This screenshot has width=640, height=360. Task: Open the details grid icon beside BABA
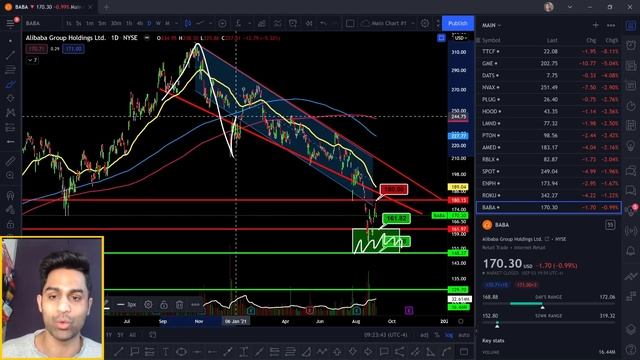(x=610, y=224)
